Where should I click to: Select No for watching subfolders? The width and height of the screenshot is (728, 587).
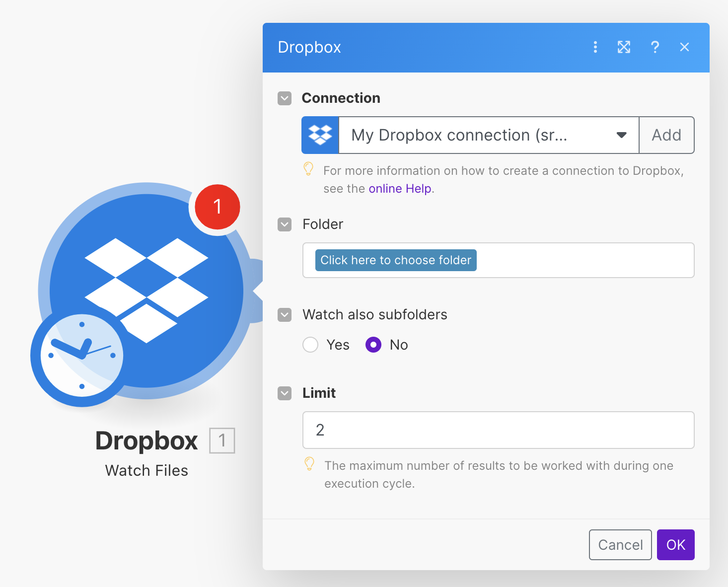[373, 345]
